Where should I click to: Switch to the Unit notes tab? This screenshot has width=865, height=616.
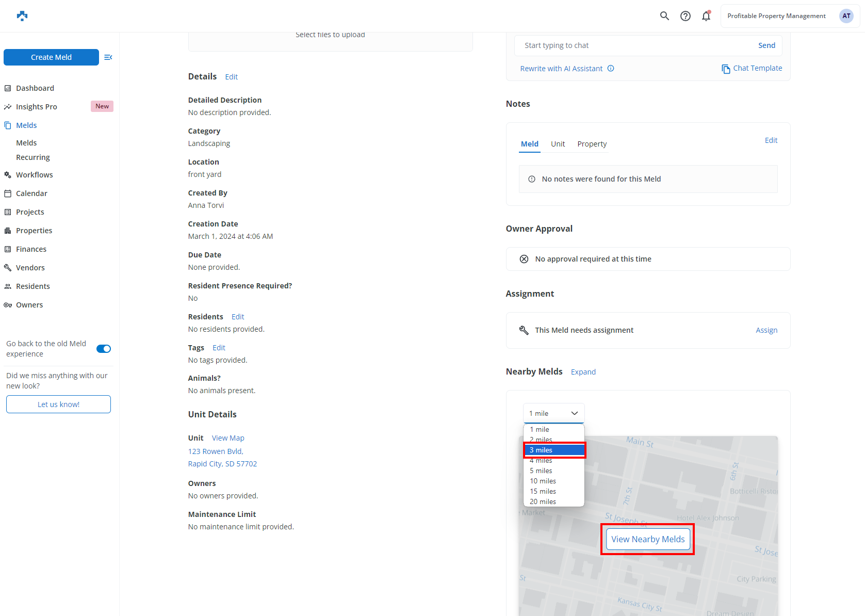[x=558, y=144]
